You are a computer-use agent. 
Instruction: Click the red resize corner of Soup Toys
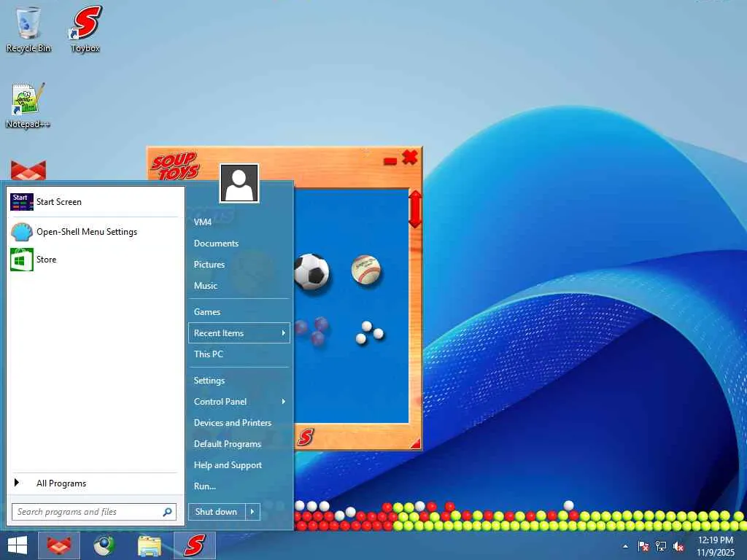tap(416, 444)
